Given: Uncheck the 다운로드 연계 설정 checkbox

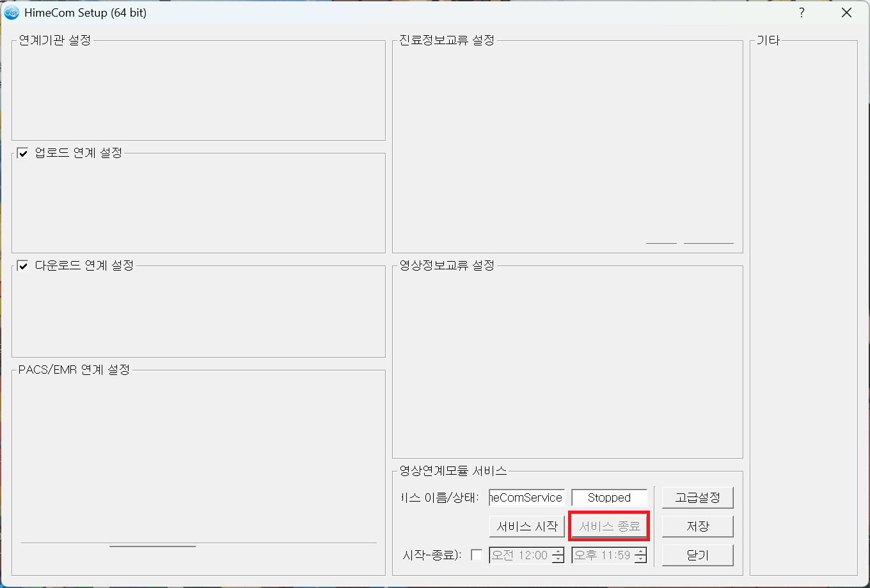Looking at the screenshot, I should point(23,266).
